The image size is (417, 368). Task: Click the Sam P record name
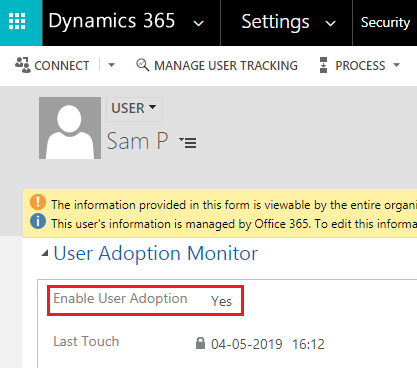point(138,141)
